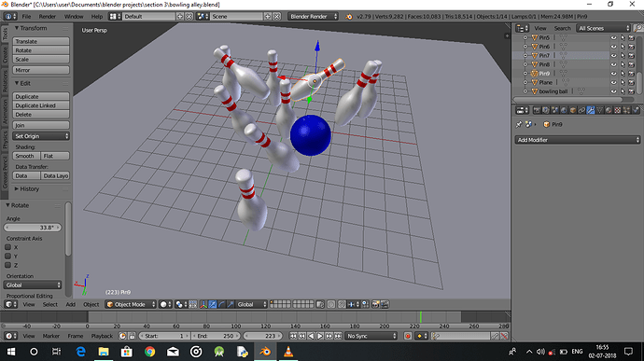The image size is (644, 361).
Task: Click the Translate button
Action: pos(41,41)
